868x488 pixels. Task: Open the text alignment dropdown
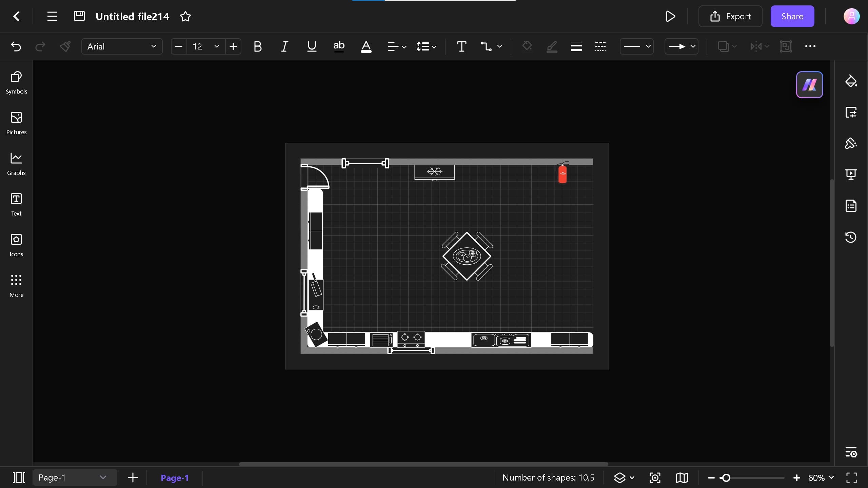[x=397, y=46]
